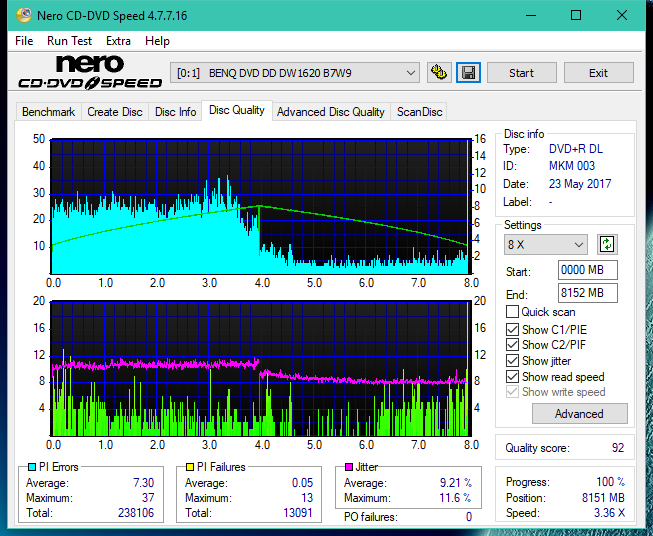Switch to the Create Disc tab

[115, 112]
